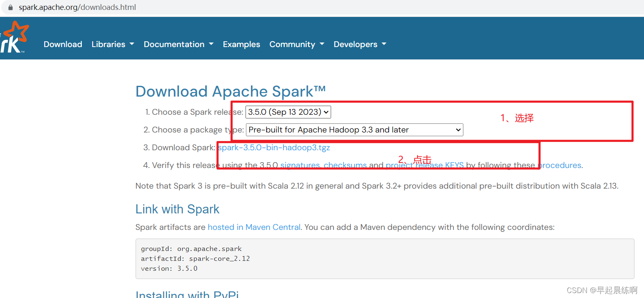Open the package type dropdown for Hadoop 3.3
The image size is (644, 298).
pyautogui.click(x=354, y=130)
